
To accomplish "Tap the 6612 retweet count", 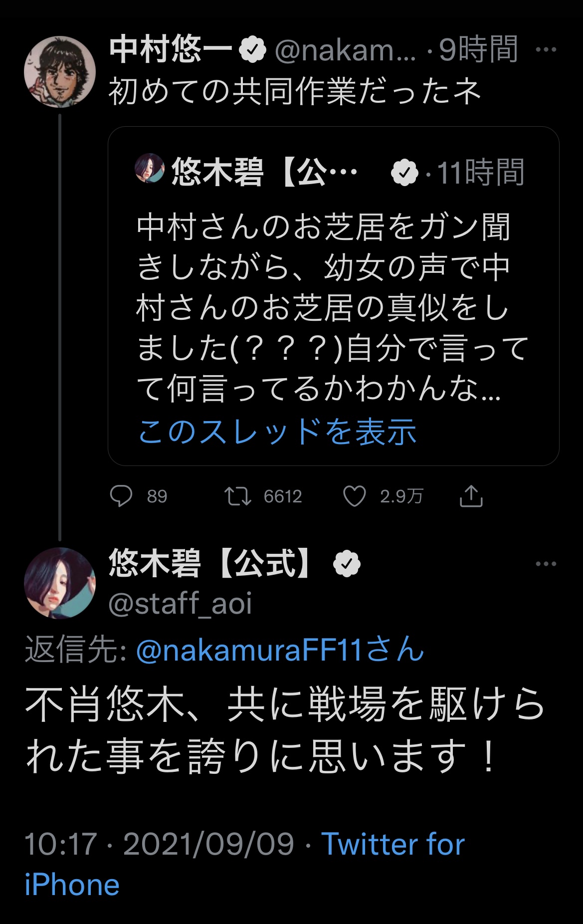I will click(x=283, y=496).
